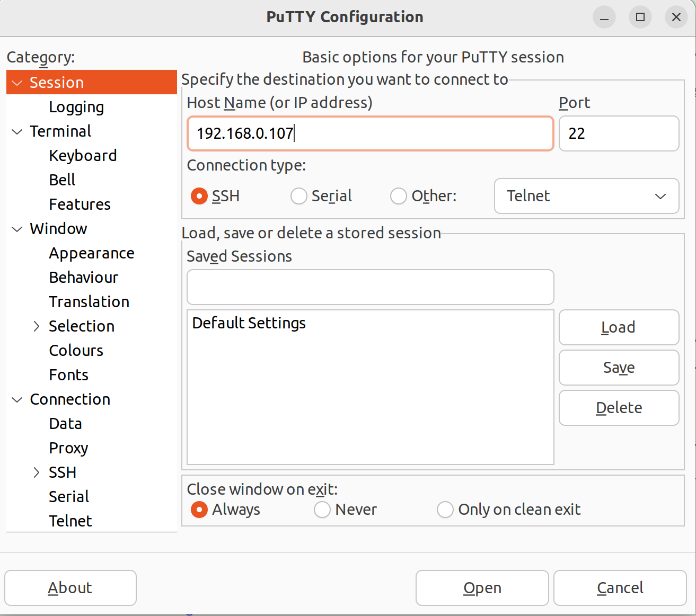Image resolution: width=696 pixels, height=616 pixels.
Task: Select the Session category
Action: pyautogui.click(x=92, y=83)
